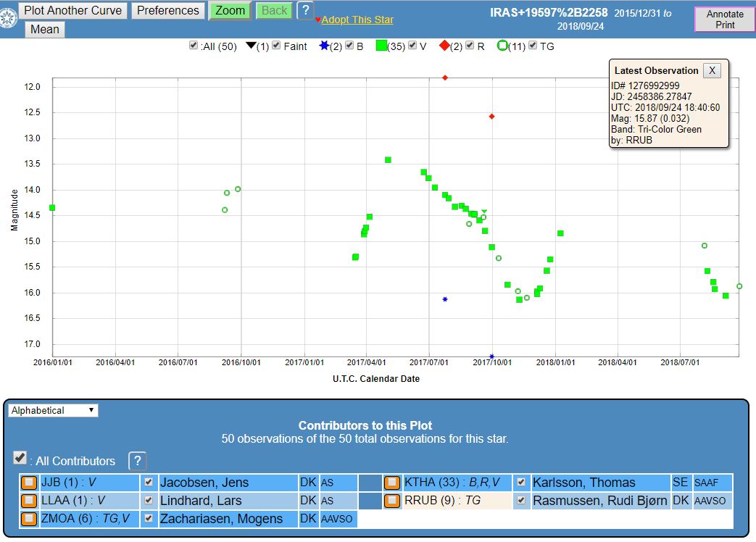Click the orange icon next to JJB
Screen dimensions: 756x542
(x=28, y=483)
